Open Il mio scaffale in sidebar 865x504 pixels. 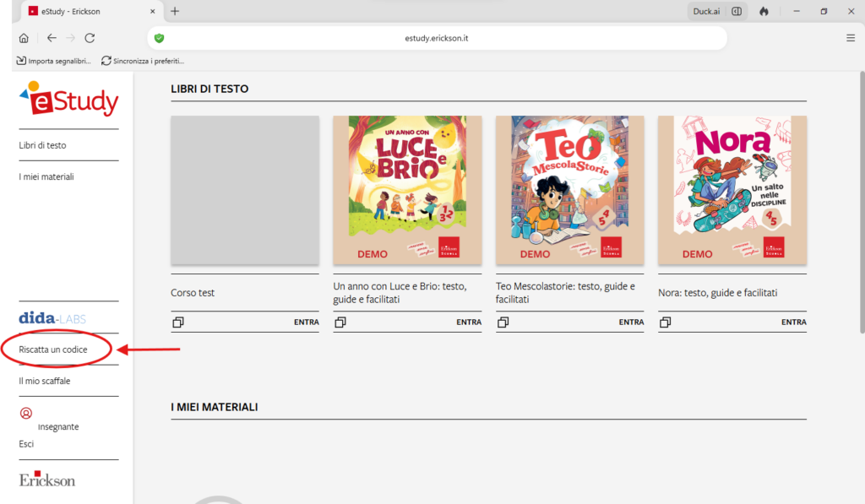pyautogui.click(x=45, y=381)
